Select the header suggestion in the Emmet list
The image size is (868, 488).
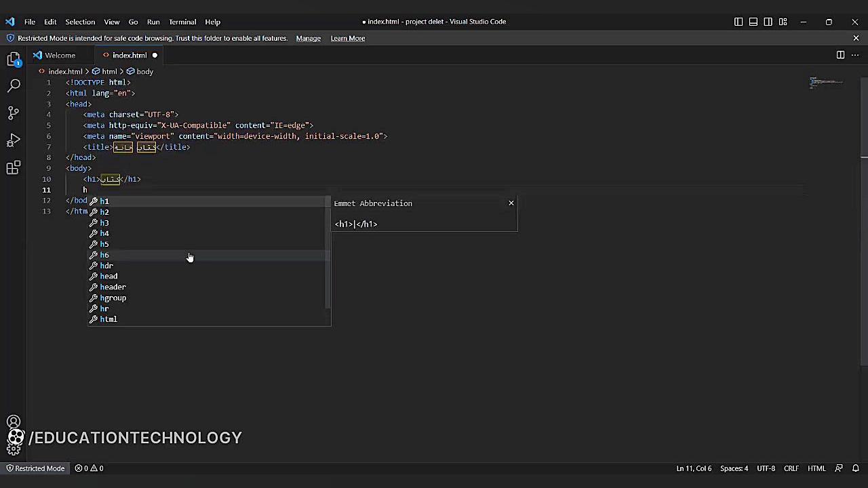point(113,287)
